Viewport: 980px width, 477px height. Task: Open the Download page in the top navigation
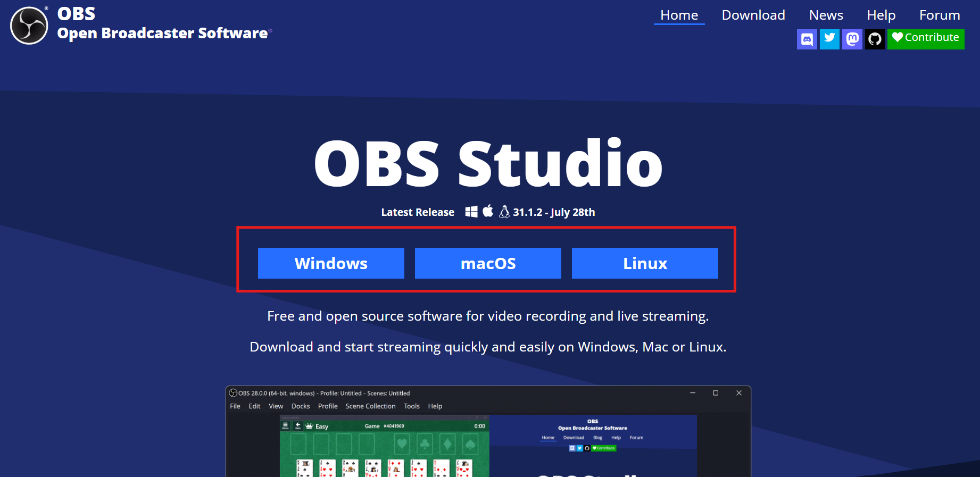tap(753, 15)
